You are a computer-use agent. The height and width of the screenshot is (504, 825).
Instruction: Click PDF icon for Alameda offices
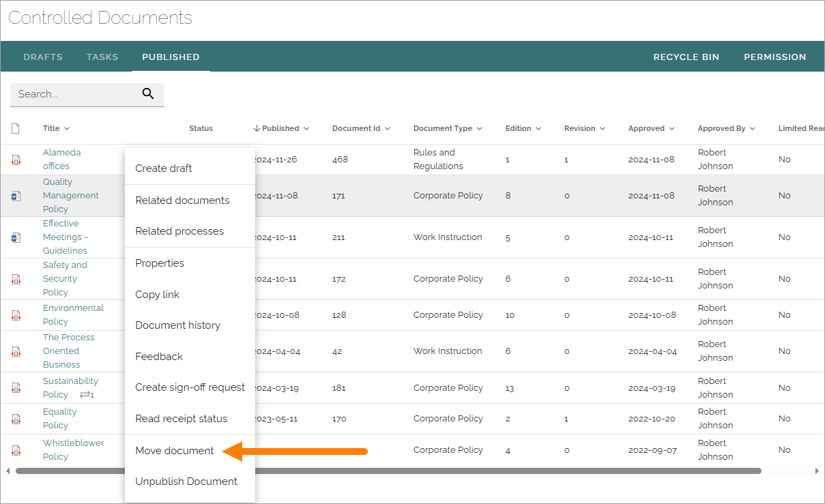click(x=16, y=160)
